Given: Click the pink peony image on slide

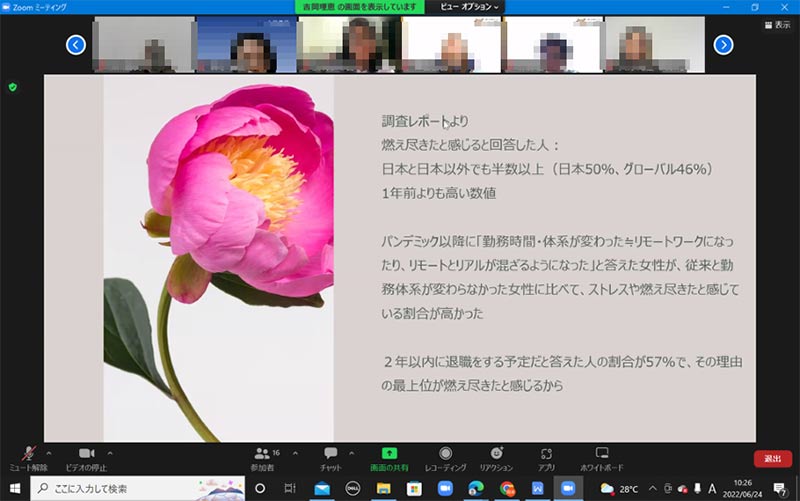Looking at the screenshot, I should [x=218, y=258].
